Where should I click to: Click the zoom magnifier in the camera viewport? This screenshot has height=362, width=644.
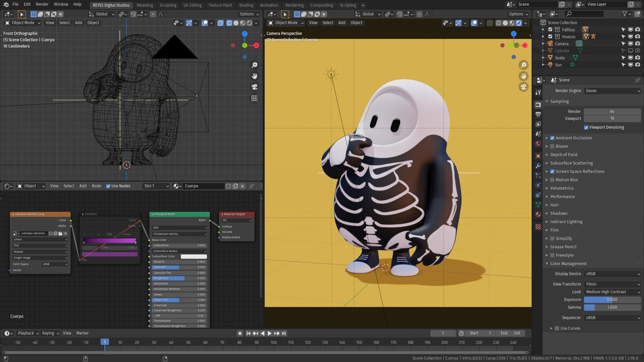pos(523,65)
